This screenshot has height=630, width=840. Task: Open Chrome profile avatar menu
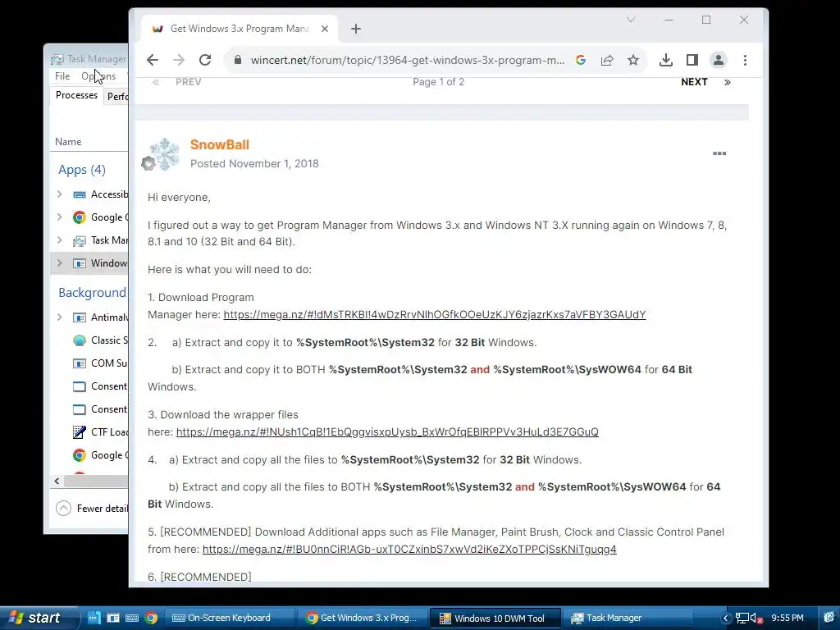pos(719,60)
